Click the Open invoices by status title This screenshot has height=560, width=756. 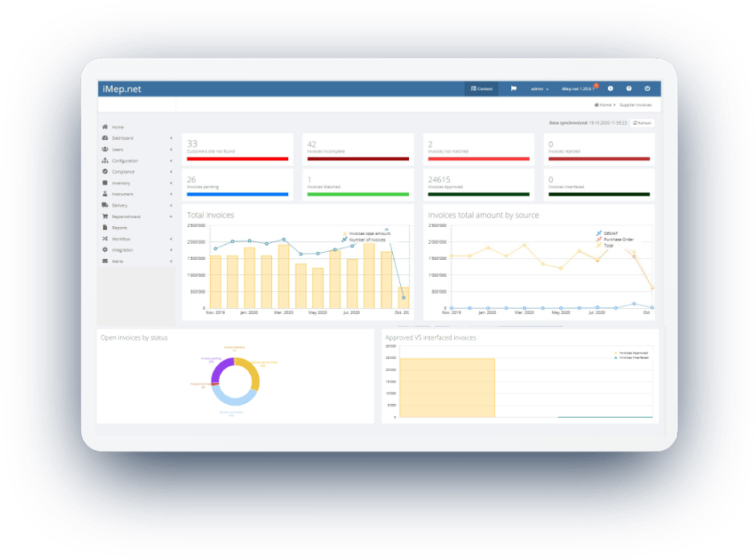pyautogui.click(x=134, y=338)
